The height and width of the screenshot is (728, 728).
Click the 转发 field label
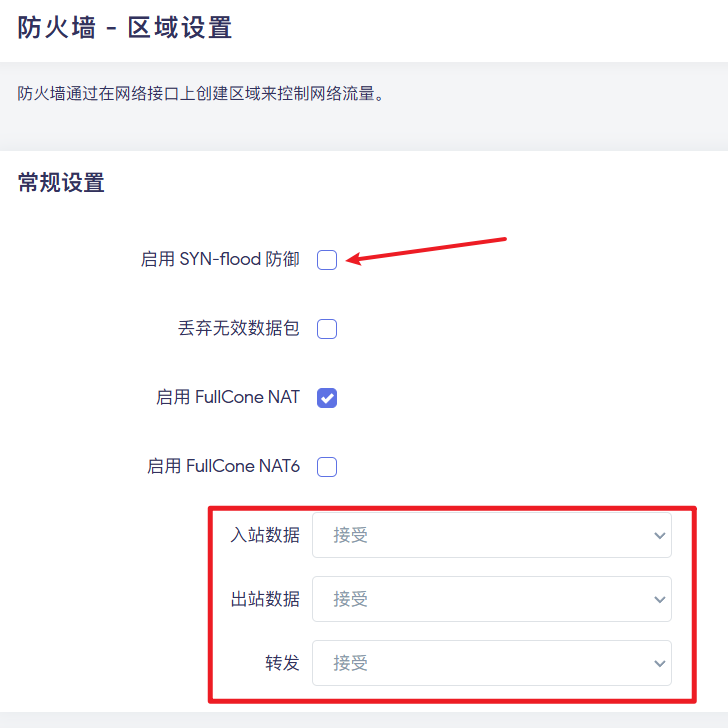coord(282,663)
